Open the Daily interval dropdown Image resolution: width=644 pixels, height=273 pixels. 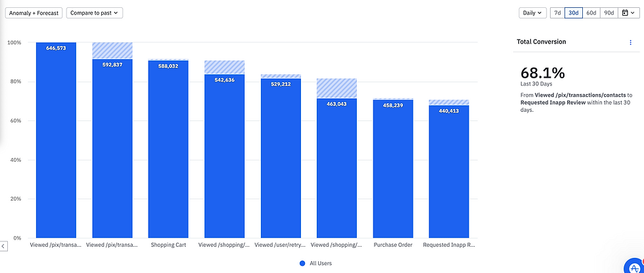click(532, 12)
